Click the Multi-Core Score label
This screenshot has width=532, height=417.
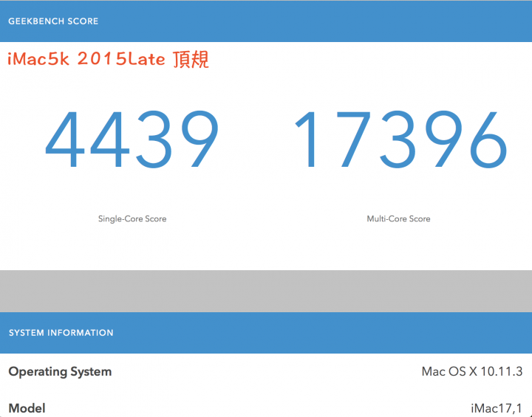click(398, 218)
